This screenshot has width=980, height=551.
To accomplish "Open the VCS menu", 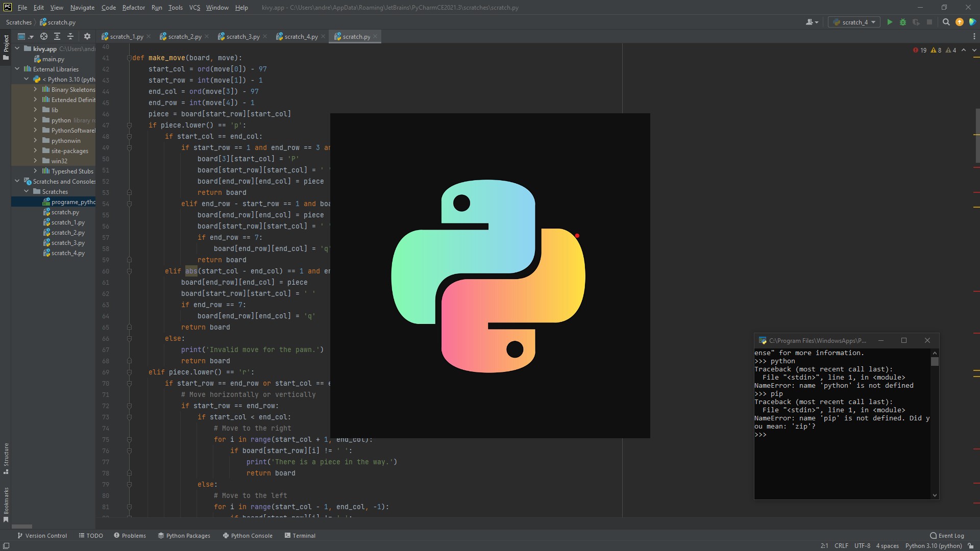I will 194,8.
